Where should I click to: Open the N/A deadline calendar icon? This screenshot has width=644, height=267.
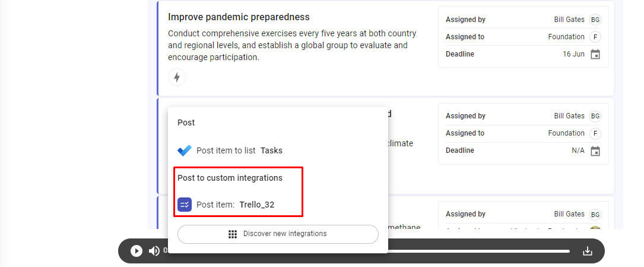[595, 150]
